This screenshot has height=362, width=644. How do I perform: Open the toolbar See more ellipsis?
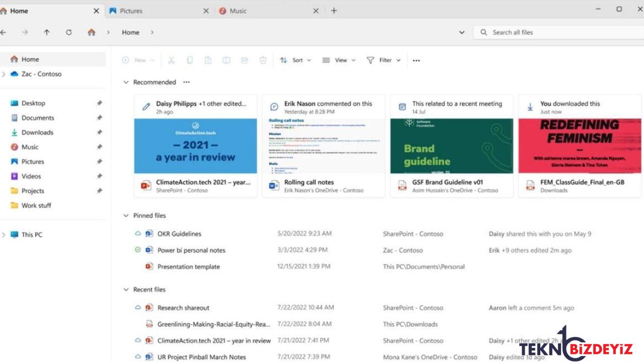(x=416, y=60)
